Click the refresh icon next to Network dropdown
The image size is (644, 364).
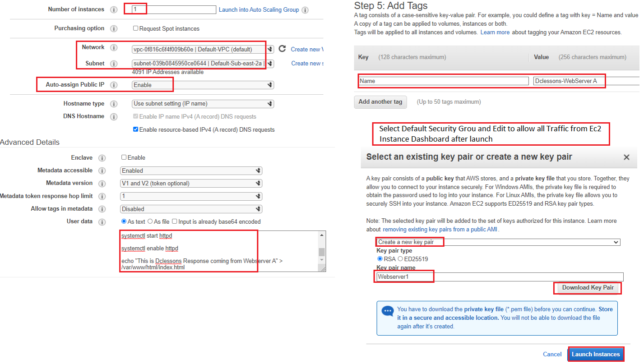pos(283,49)
